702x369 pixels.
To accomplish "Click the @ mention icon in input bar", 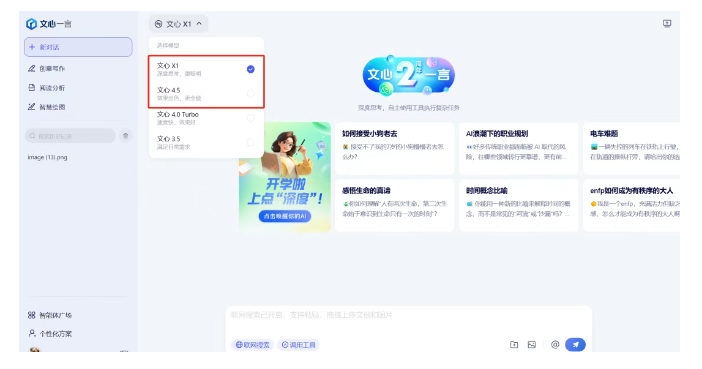I will (x=555, y=344).
